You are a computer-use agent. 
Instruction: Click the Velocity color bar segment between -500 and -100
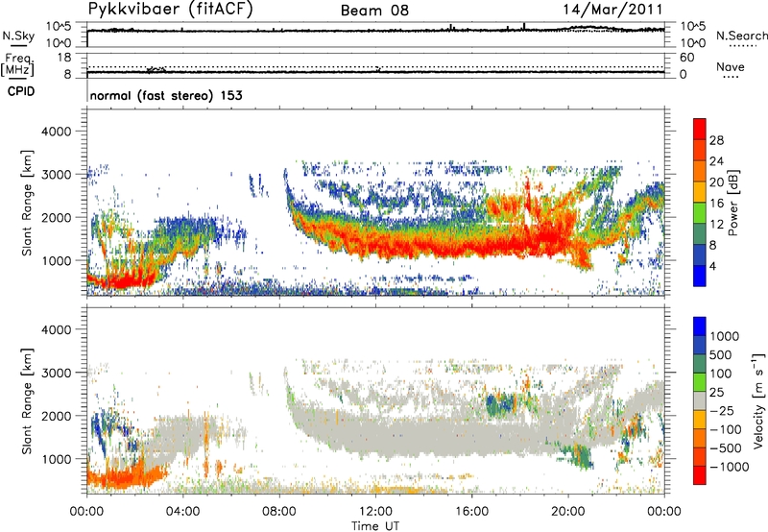pyautogui.click(x=700, y=438)
